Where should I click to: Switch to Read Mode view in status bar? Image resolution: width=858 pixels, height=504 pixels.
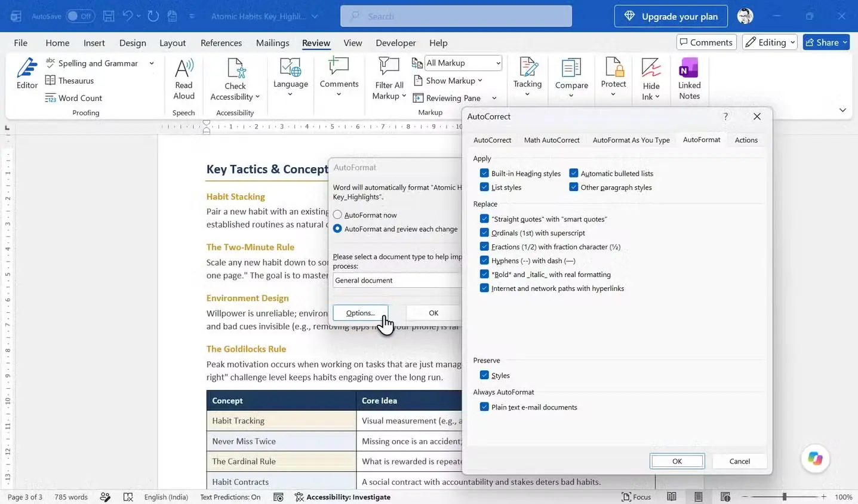point(672,497)
